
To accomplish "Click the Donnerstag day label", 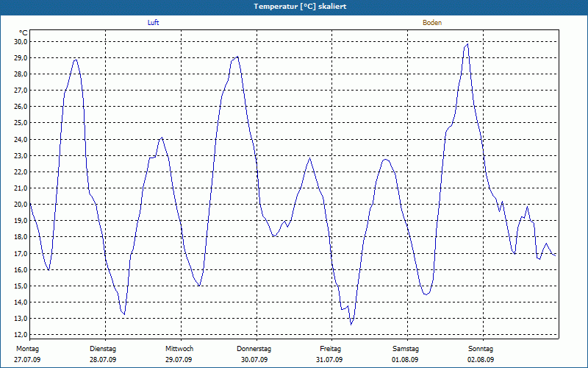I will coord(254,349).
